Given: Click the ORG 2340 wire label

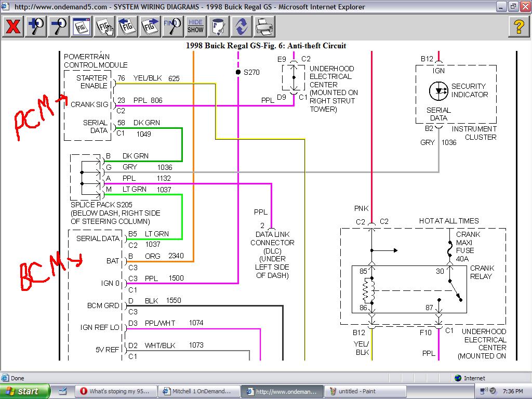Looking at the screenshot, I should 164,256.
